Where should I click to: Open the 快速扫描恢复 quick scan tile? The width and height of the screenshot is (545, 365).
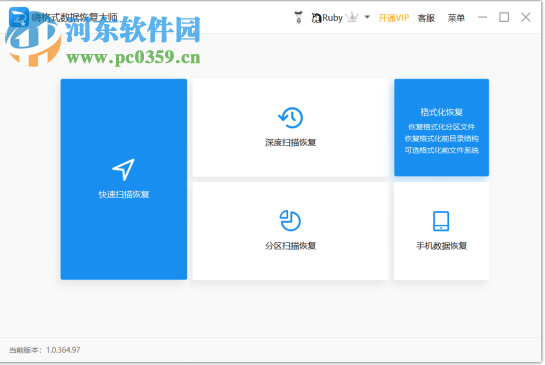click(124, 179)
